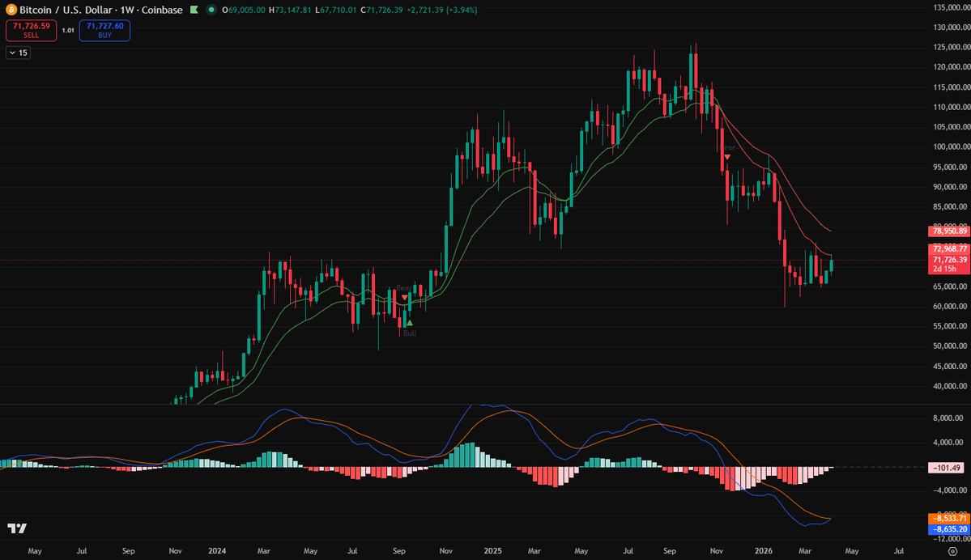Click the orange signal label -8,533.71
The height and width of the screenshot is (560, 971).
(x=949, y=519)
